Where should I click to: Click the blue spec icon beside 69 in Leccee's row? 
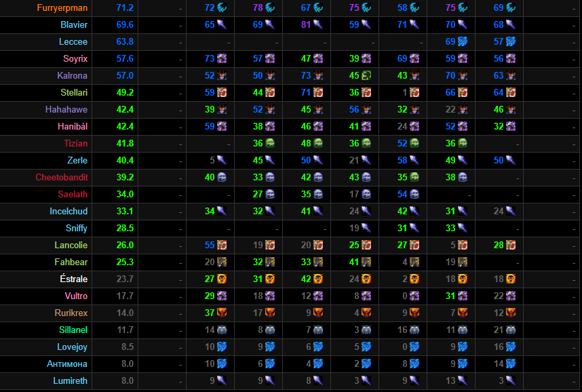463,41
